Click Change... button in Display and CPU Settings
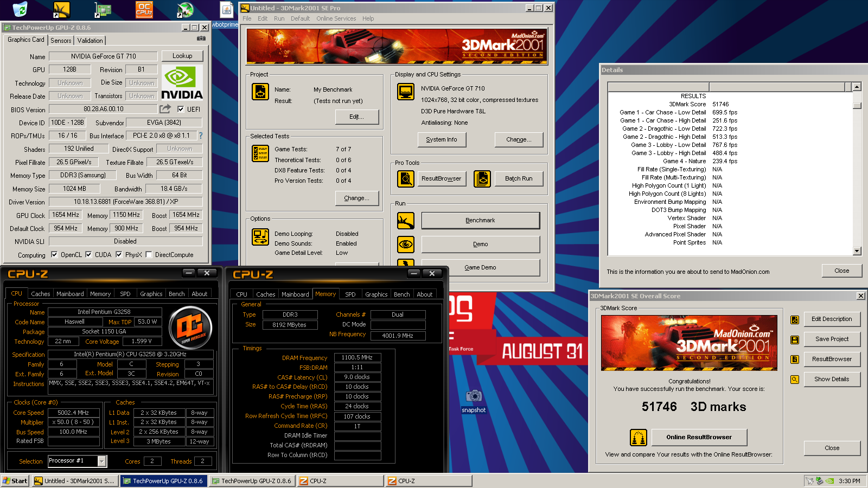The image size is (868, 488). [519, 139]
